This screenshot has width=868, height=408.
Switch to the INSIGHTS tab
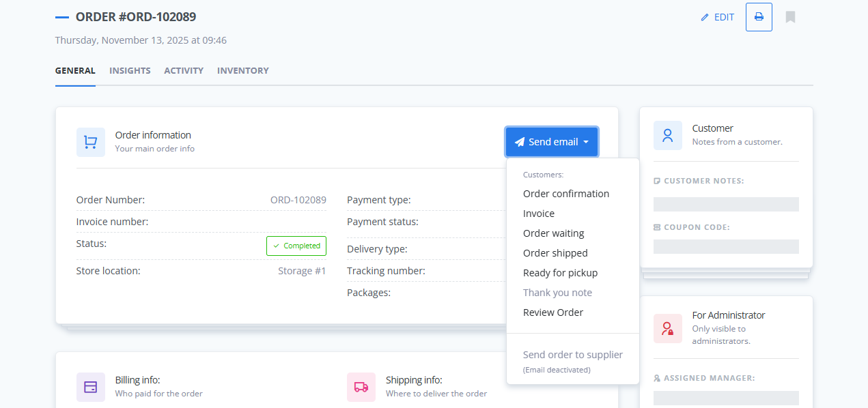[x=130, y=70]
